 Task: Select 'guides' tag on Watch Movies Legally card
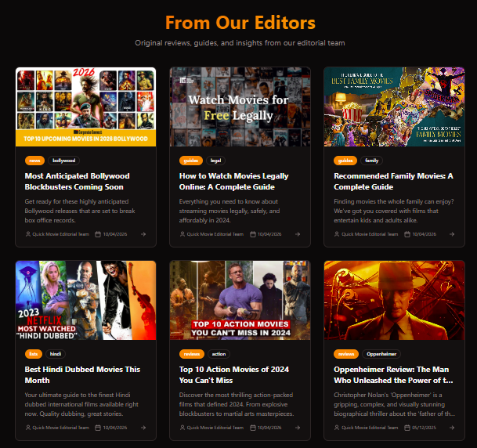[191, 161]
